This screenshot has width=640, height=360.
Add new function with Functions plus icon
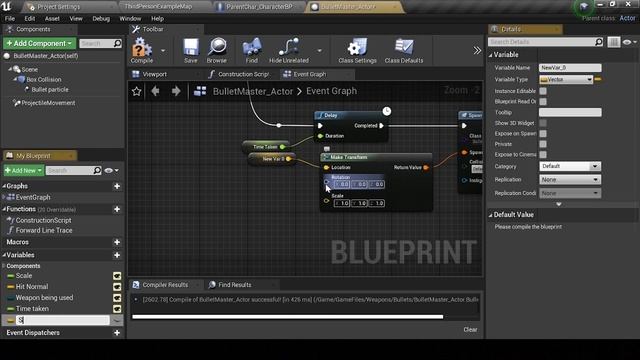(117, 209)
